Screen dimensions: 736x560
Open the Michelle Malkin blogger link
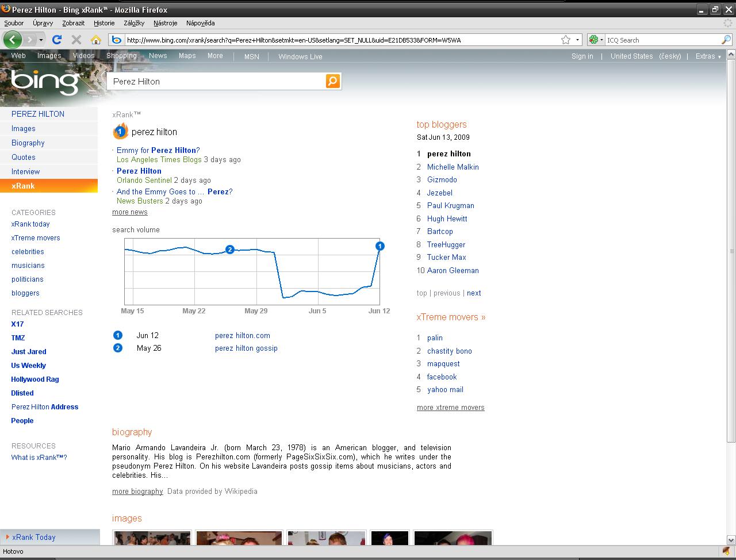tap(453, 167)
